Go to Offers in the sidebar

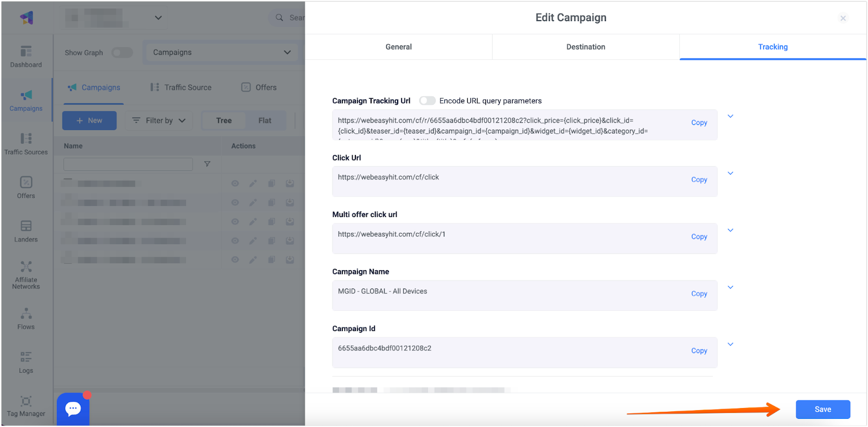tap(26, 187)
